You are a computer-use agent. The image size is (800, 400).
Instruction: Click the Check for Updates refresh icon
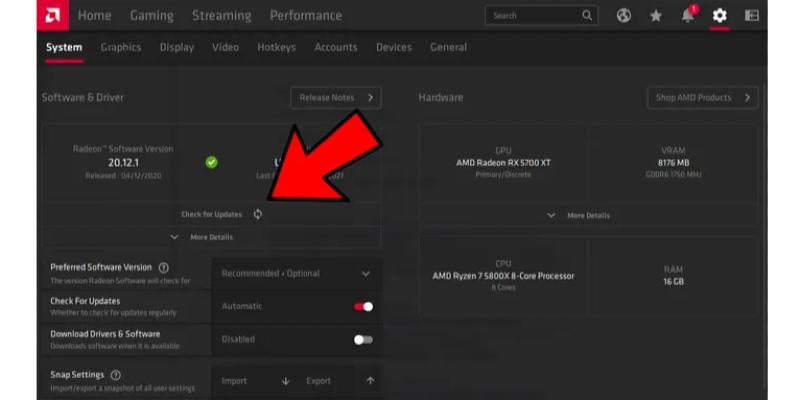pos(258,214)
